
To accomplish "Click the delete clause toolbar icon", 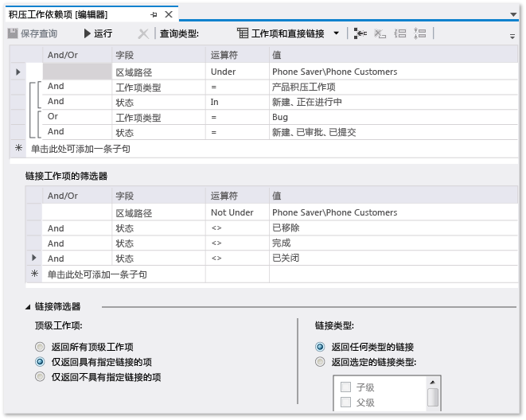I will [380, 33].
